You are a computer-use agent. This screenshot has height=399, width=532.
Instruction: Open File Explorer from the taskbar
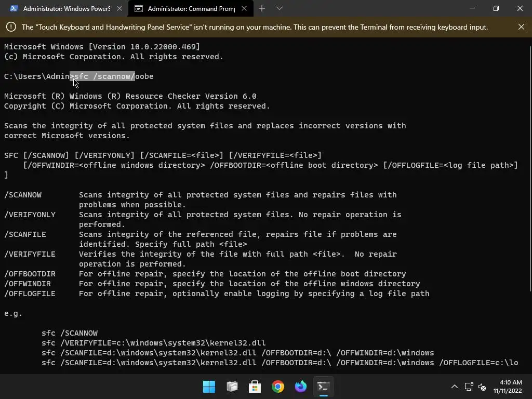tap(232, 387)
